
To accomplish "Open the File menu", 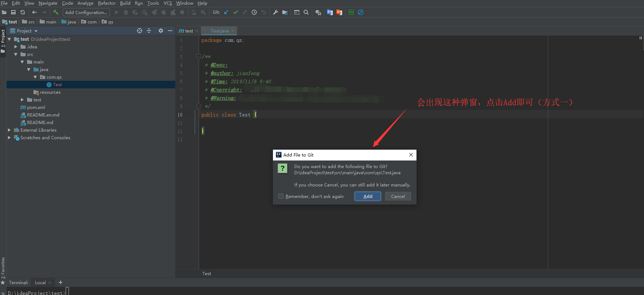I will pos(4,3).
